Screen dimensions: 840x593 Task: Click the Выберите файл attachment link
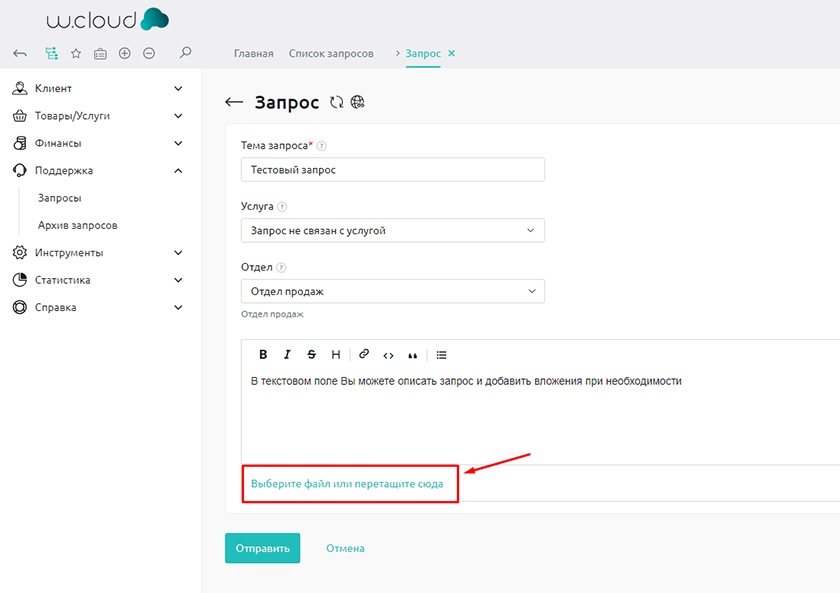coord(347,483)
